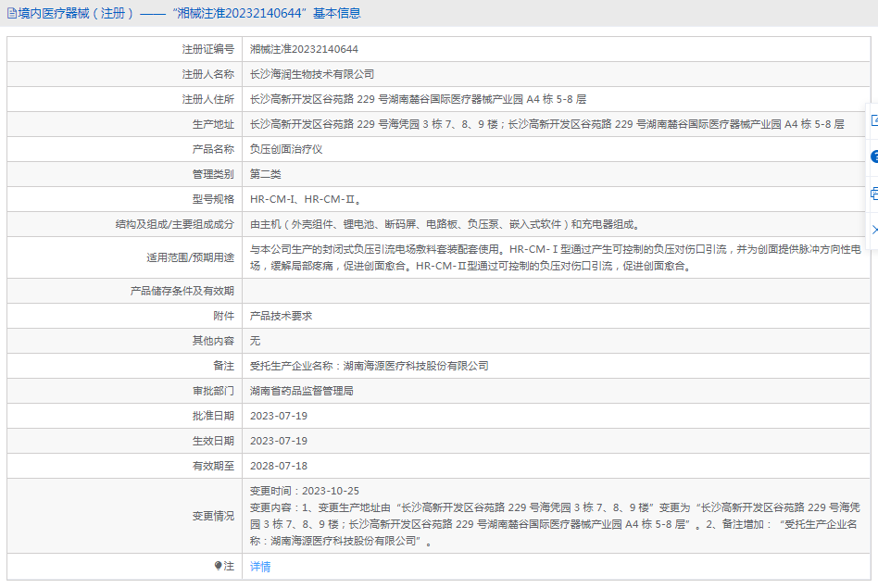Select management category value 第二类

(266, 174)
